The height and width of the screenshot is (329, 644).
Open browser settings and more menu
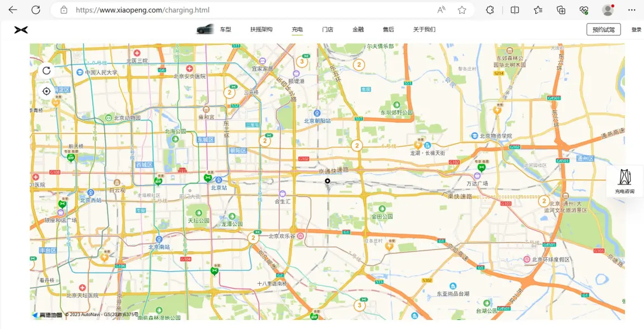click(632, 10)
